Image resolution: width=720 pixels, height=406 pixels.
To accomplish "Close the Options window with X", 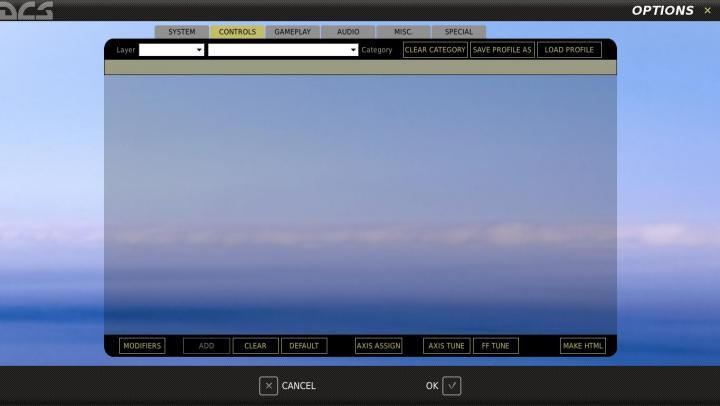I will point(707,11).
